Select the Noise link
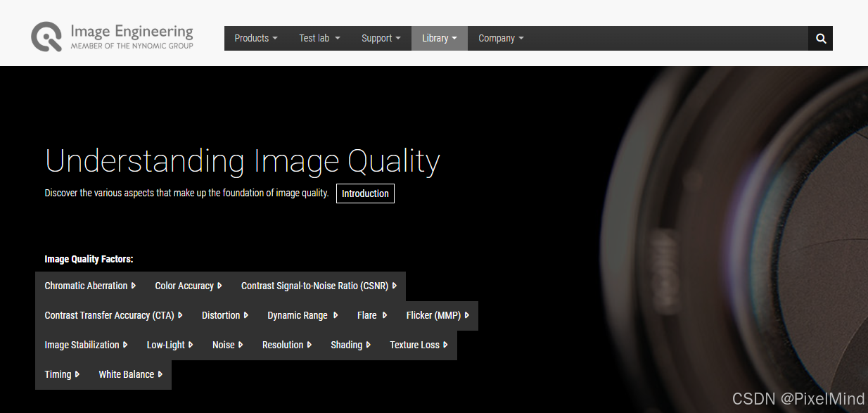Screen dimensions: 868x413 [x=227, y=345]
